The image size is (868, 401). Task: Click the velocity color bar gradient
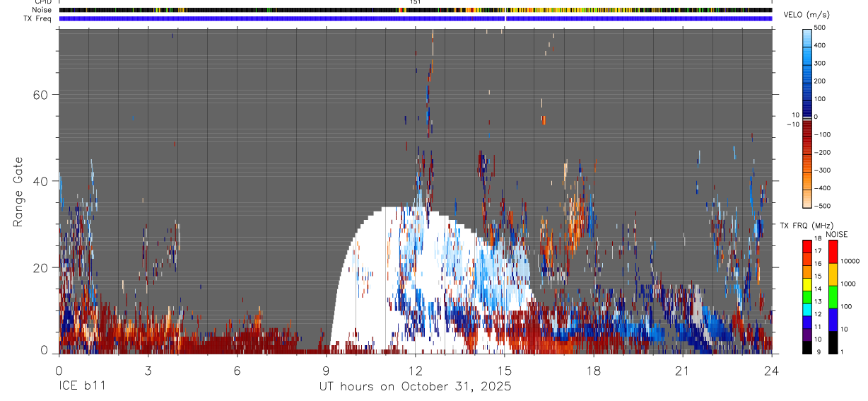[x=808, y=117]
